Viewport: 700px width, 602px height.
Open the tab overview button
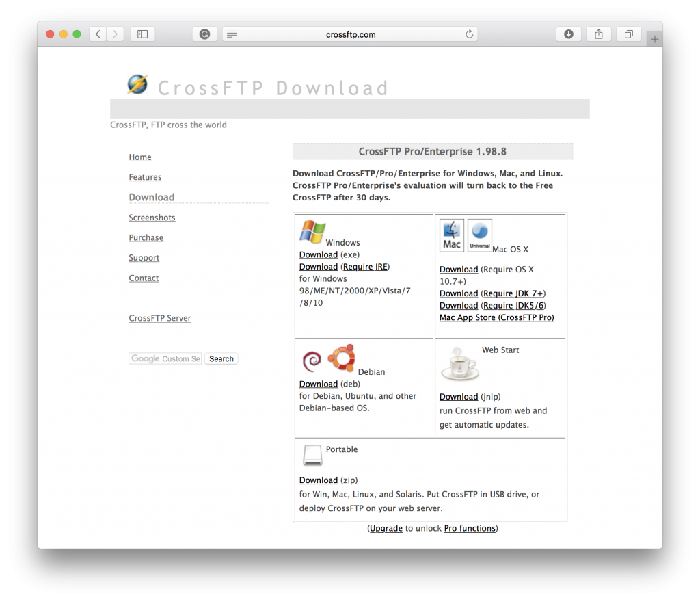tap(628, 34)
